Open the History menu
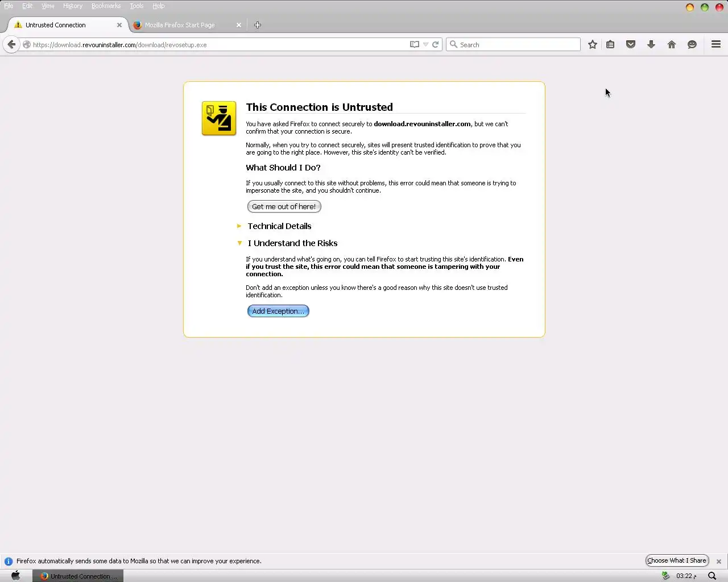The width and height of the screenshot is (728, 582). point(73,6)
